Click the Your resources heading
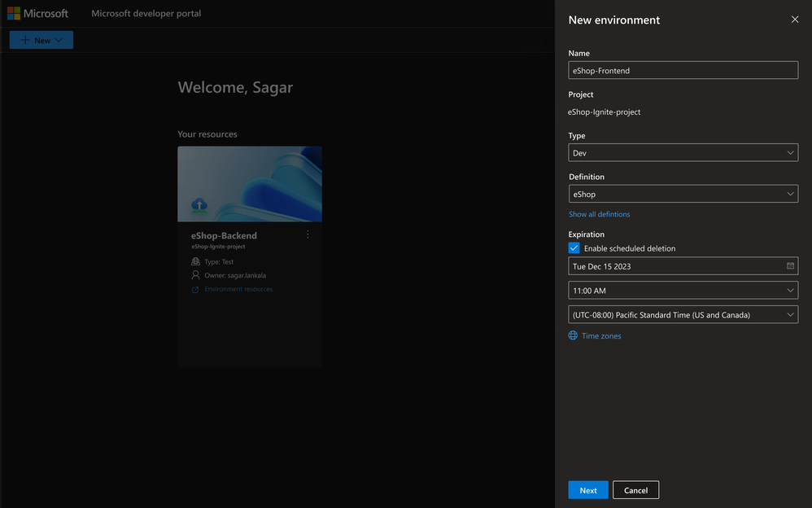 pos(207,134)
